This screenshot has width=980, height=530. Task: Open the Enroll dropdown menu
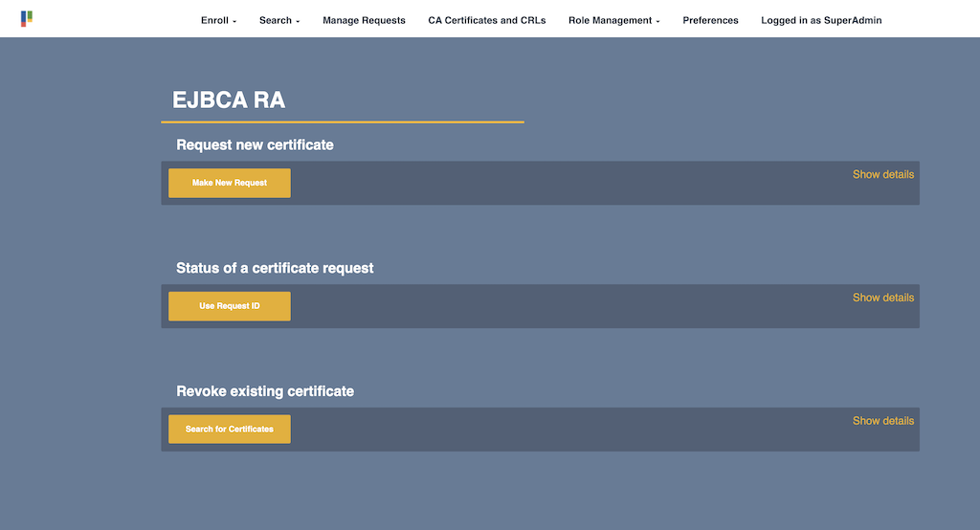point(218,20)
